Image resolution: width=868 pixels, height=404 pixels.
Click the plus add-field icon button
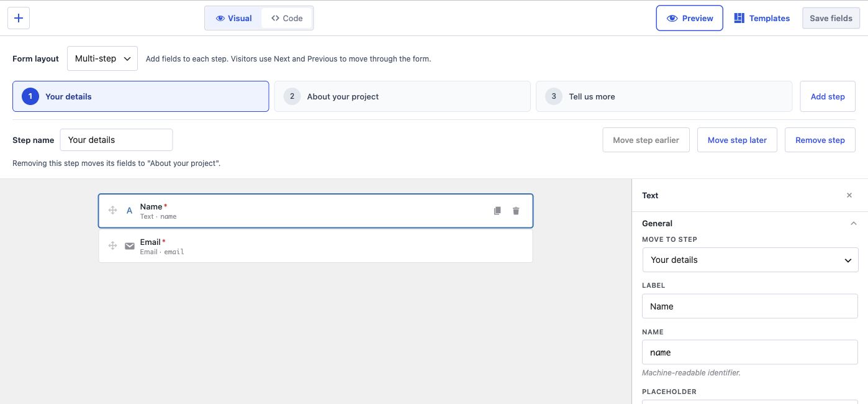pyautogui.click(x=19, y=18)
